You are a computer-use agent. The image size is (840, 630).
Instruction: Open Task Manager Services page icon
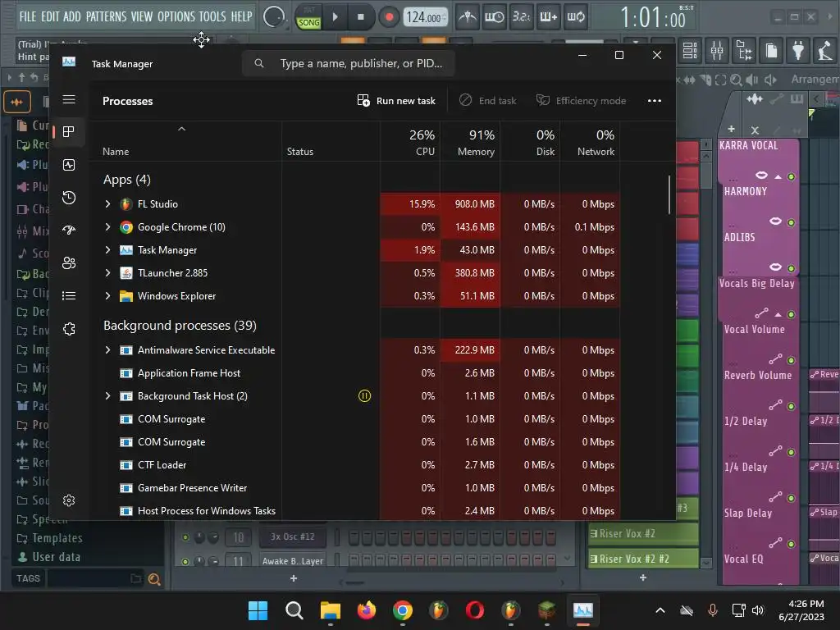(x=69, y=328)
